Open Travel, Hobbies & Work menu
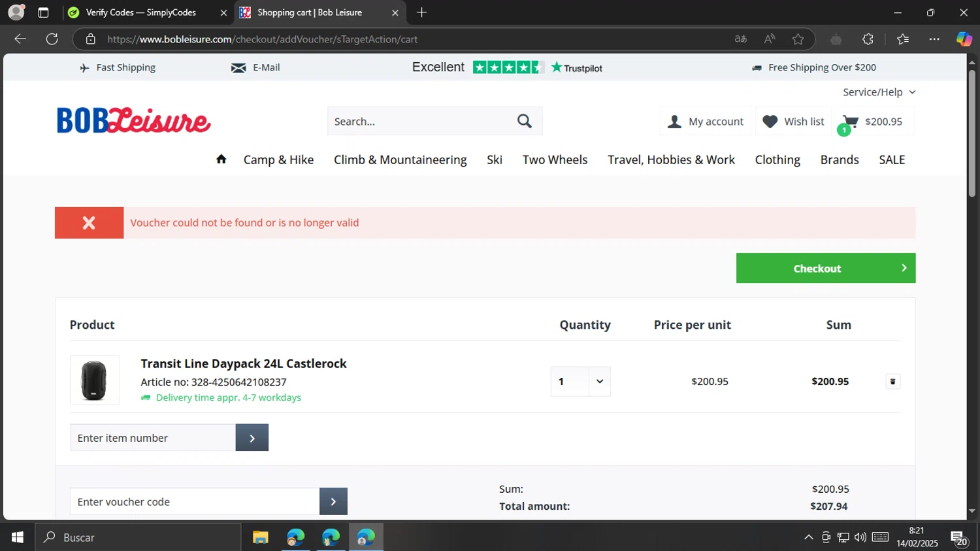This screenshot has height=551, width=980. click(671, 160)
